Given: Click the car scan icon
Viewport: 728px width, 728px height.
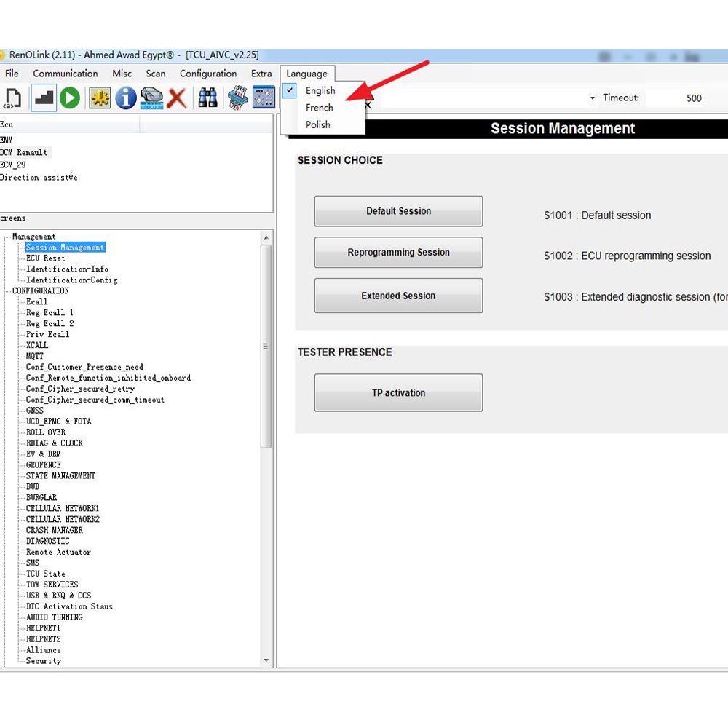Looking at the screenshot, I should (x=151, y=98).
